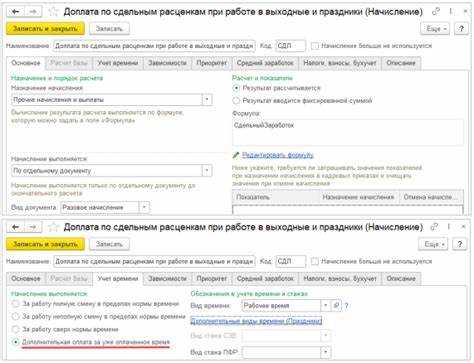474x363 pixels.
Task: Add upper window to favorites star
Action: (53, 12)
